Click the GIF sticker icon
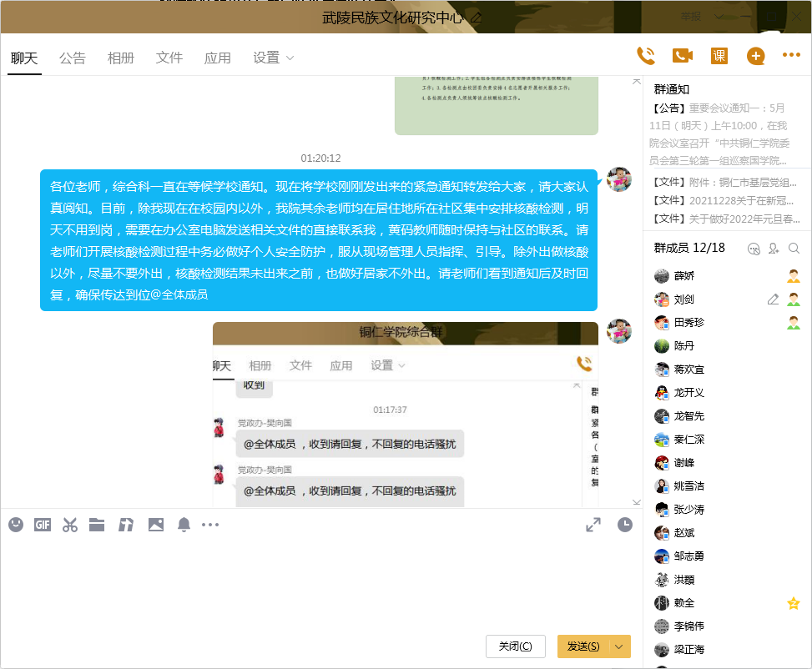The image size is (812, 669). 43,525
